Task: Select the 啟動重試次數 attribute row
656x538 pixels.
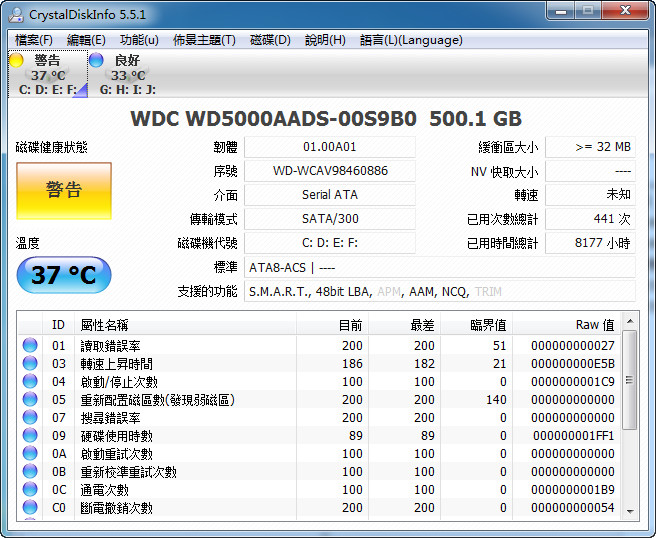Action: point(320,453)
